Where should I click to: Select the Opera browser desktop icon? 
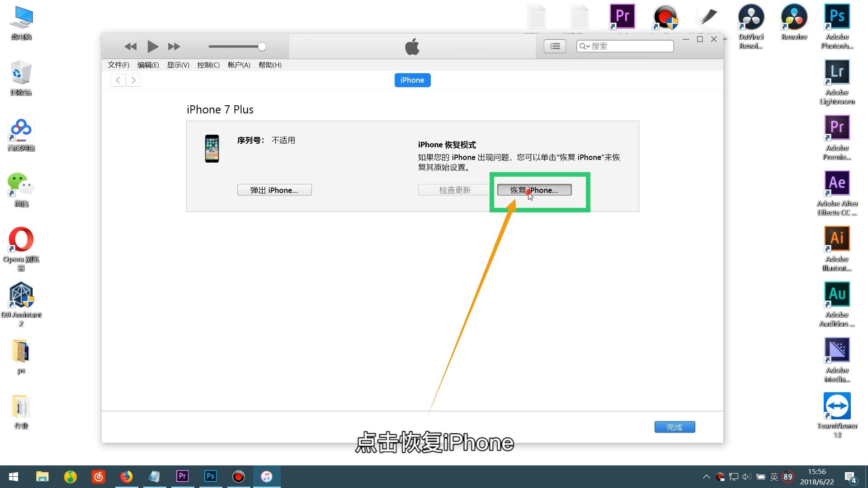[x=21, y=249]
